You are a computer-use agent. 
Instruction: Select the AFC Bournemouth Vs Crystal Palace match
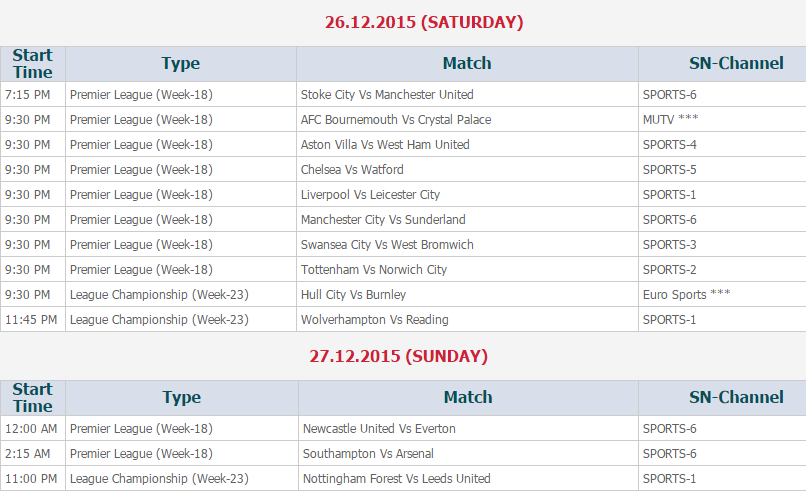396,120
